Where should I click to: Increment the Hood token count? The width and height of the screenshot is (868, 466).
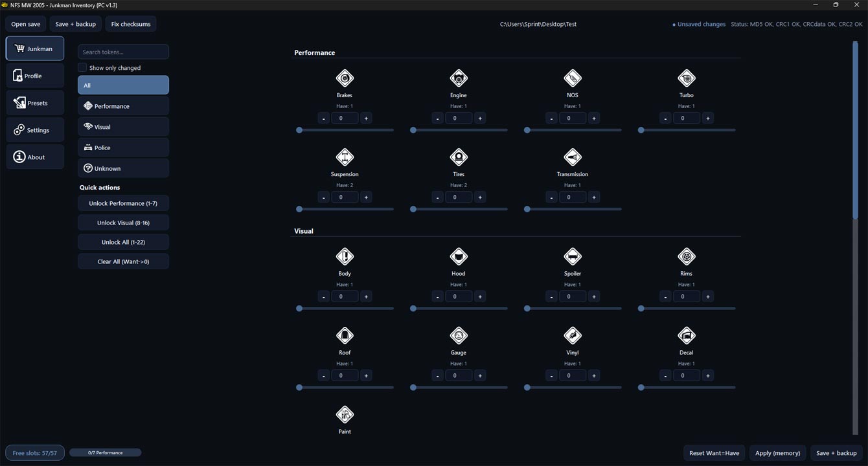point(480,297)
